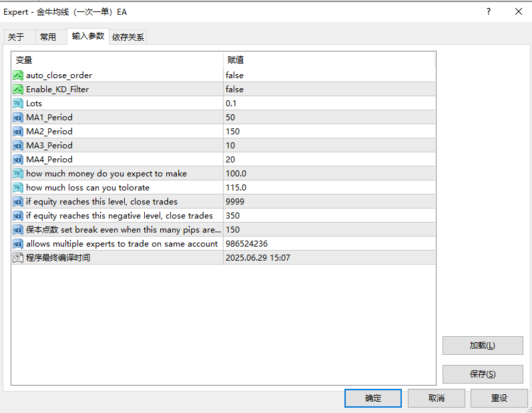Screen dimensions: 532x413
Task: Click the Lots double-type icon
Action: 18,103
